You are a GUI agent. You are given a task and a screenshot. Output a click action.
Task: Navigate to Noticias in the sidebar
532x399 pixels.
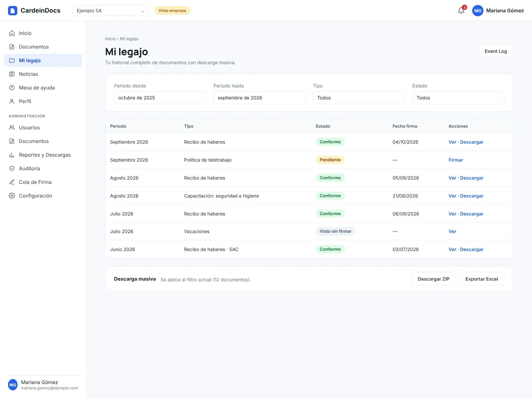[x=43, y=74]
